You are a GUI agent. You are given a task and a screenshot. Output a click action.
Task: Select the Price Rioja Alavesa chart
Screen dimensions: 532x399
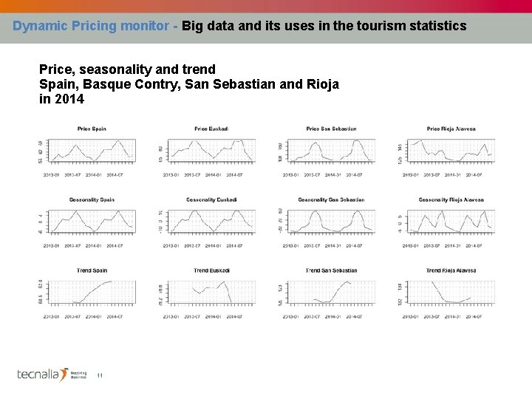(x=449, y=150)
